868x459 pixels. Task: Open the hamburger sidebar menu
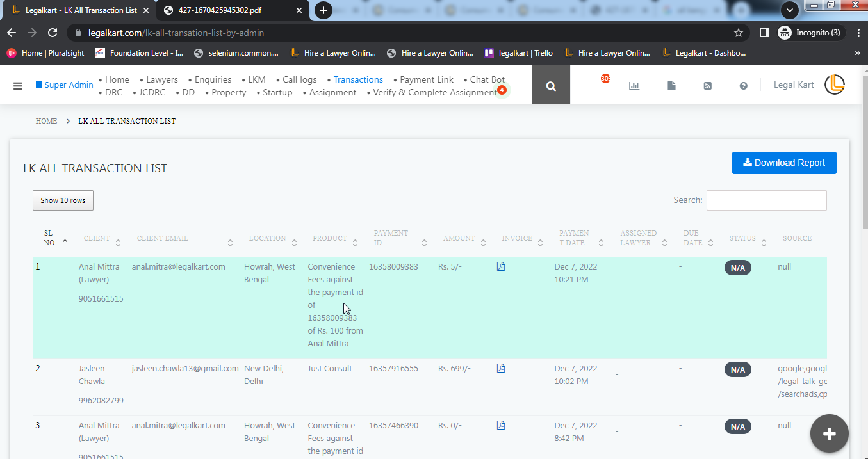pos(17,85)
